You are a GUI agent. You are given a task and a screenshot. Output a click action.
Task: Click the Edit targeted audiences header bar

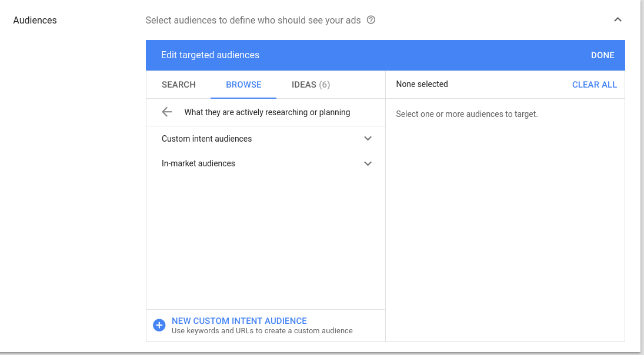coord(210,55)
